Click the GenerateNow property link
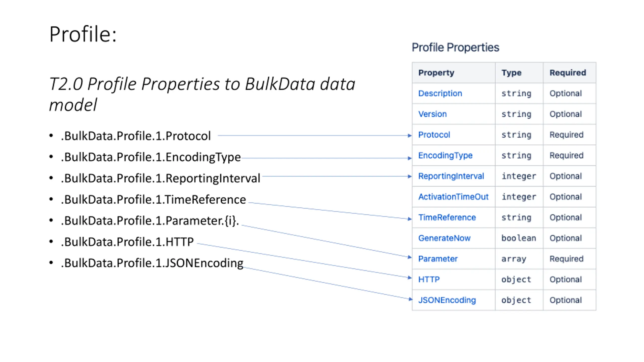This screenshot has width=644, height=362. coord(444,238)
